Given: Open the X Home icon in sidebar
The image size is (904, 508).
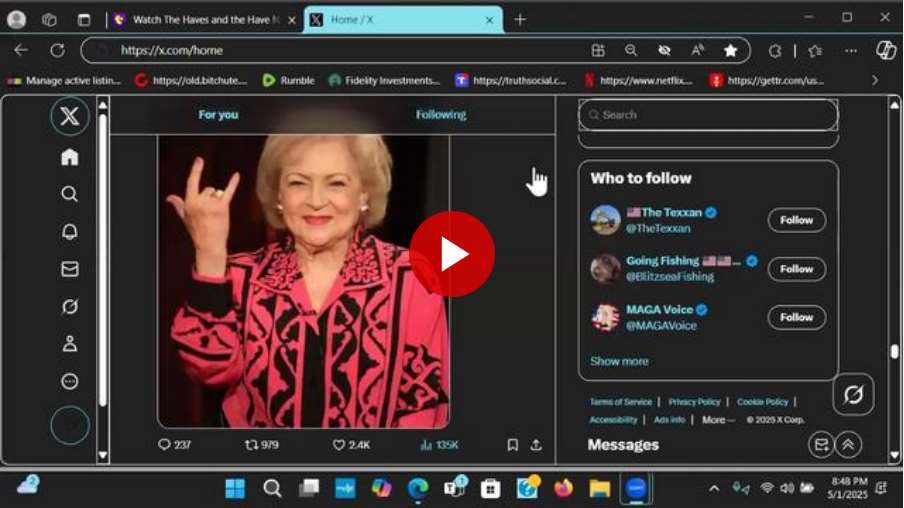Looking at the screenshot, I should [x=69, y=157].
